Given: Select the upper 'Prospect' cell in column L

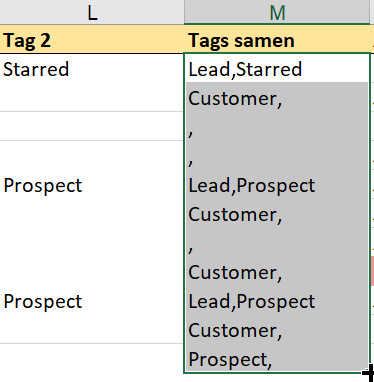Looking at the screenshot, I should pos(92,184).
